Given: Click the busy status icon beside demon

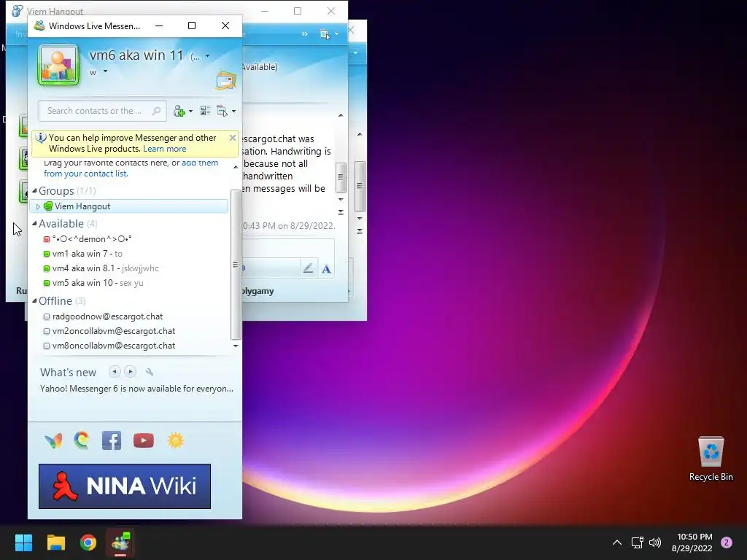Looking at the screenshot, I should click(x=46, y=239).
